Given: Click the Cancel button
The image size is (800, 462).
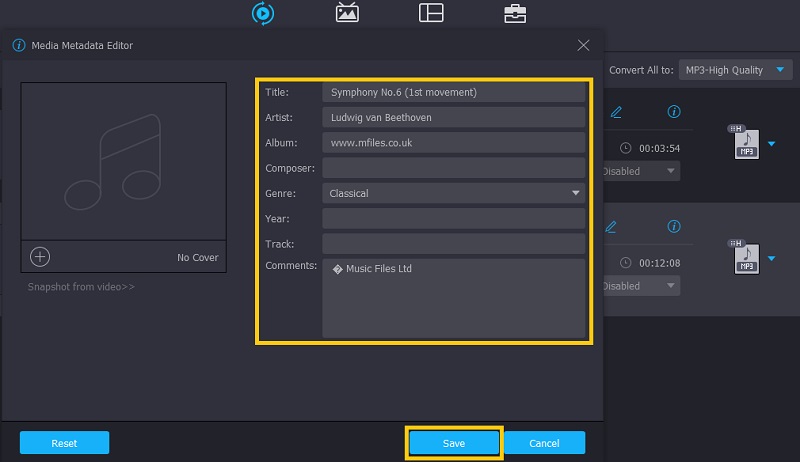Looking at the screenshot, I should (x=544, y=443).
